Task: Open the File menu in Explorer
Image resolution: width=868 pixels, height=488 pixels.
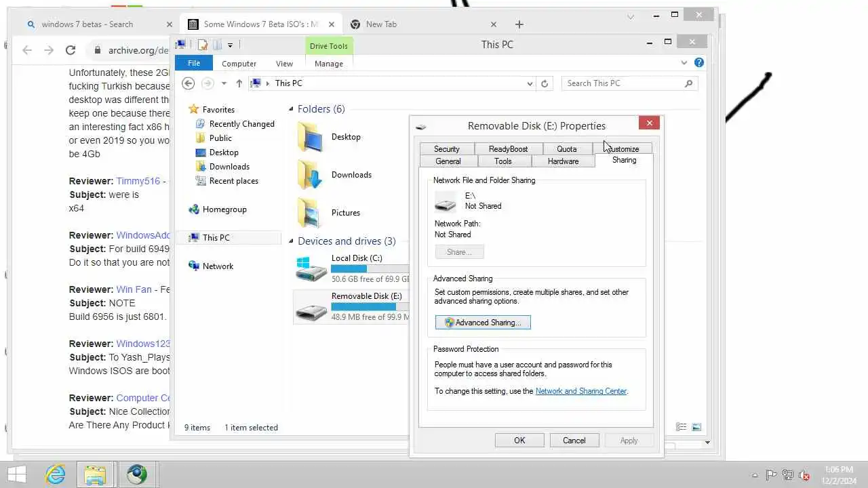Action: pos(194,63)
